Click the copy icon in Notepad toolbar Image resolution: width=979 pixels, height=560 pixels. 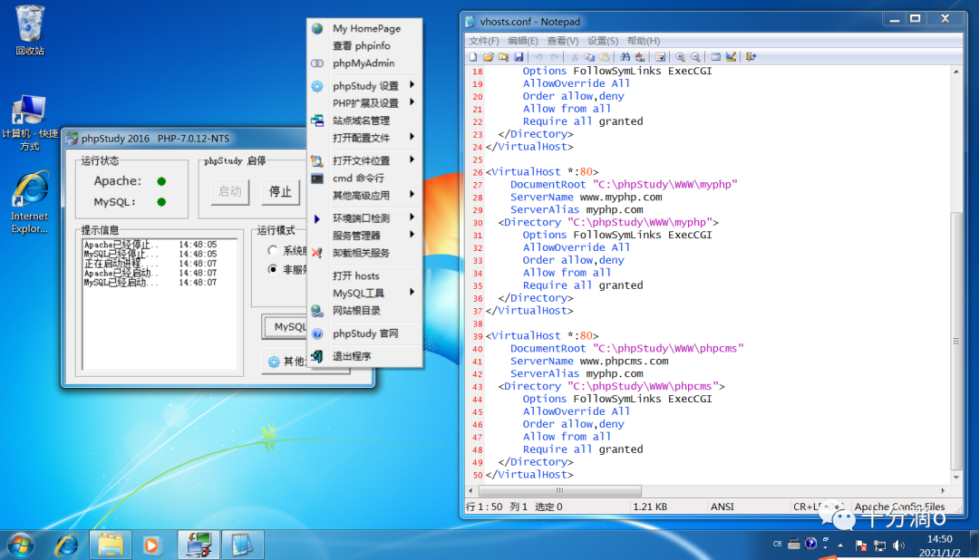(x=589, y=57)
